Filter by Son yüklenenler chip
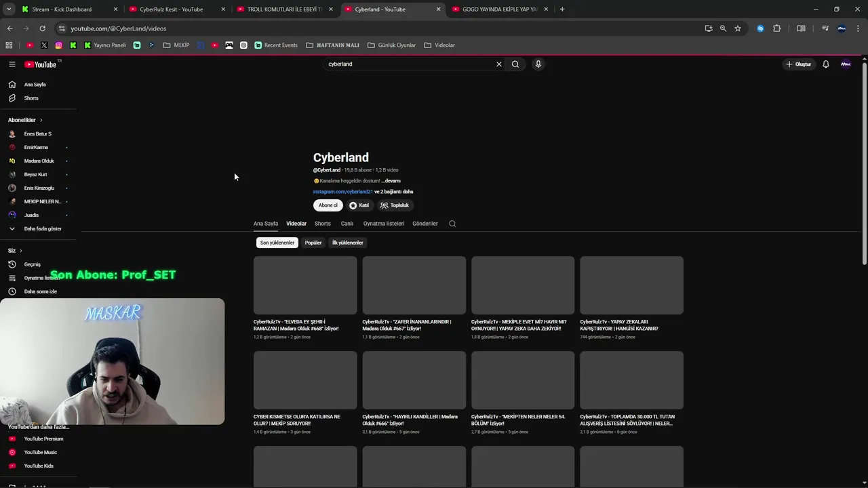 tap(277, 243)
